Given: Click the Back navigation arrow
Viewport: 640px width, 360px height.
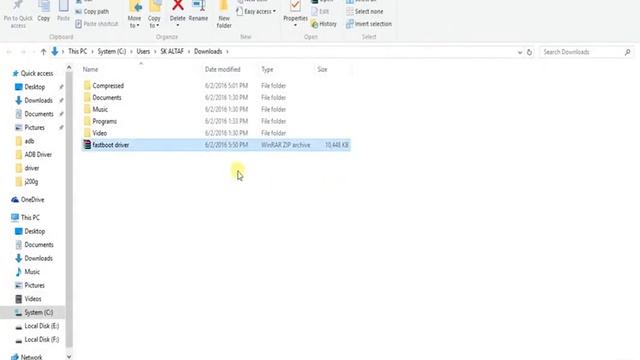Looking at the screenshot, I should (9, 52).
